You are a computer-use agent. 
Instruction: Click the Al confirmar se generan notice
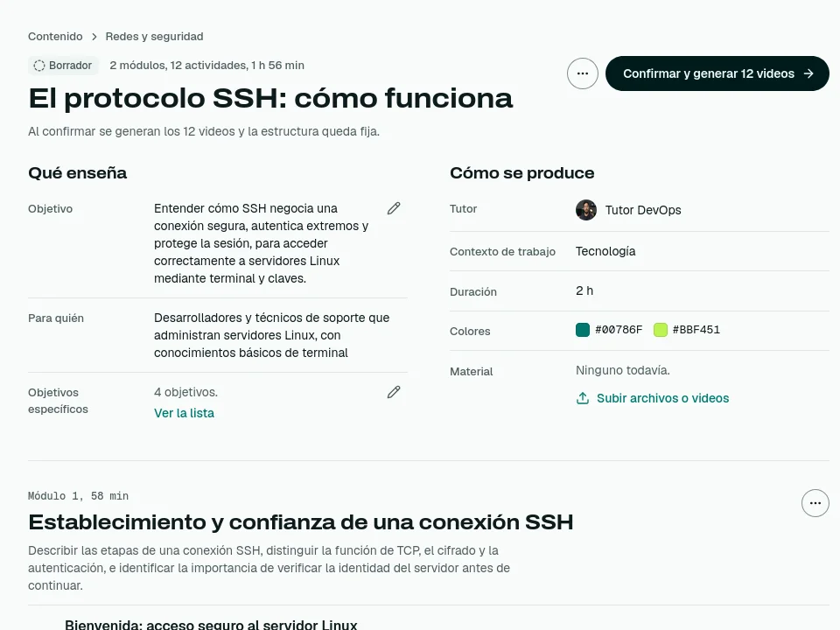pos(204,131)
